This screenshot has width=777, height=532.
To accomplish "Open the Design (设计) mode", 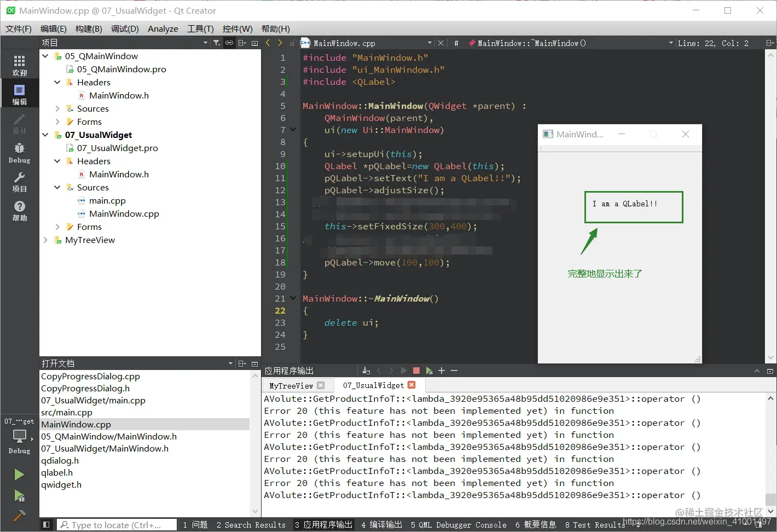I will [19, 123].
